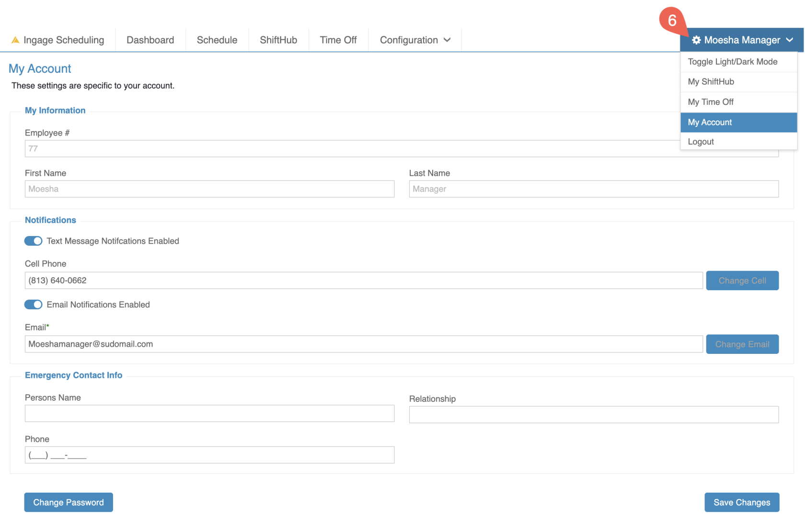
Task: Expand the Configuration dropdown chevron
Action: pyautogui.click(x=447, y=40)
